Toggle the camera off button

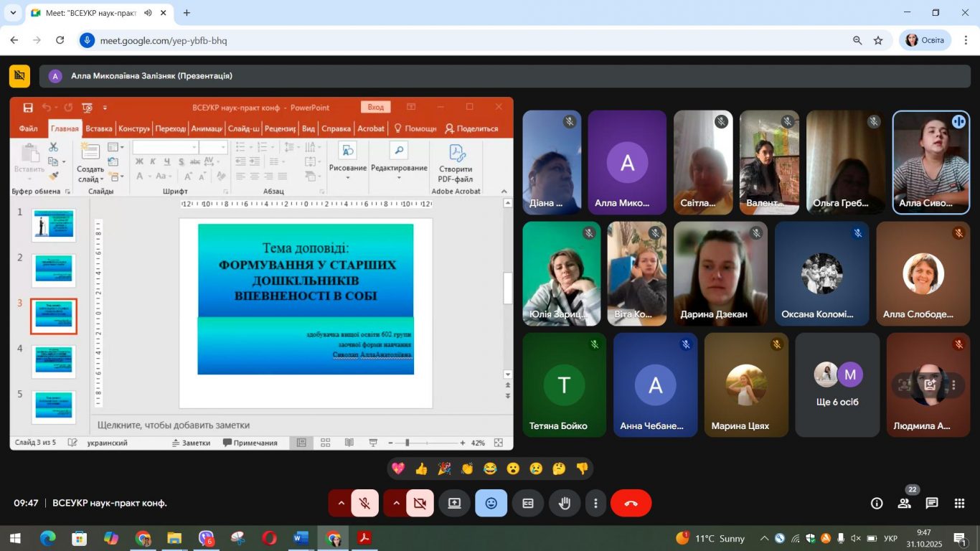click(420, 503)
